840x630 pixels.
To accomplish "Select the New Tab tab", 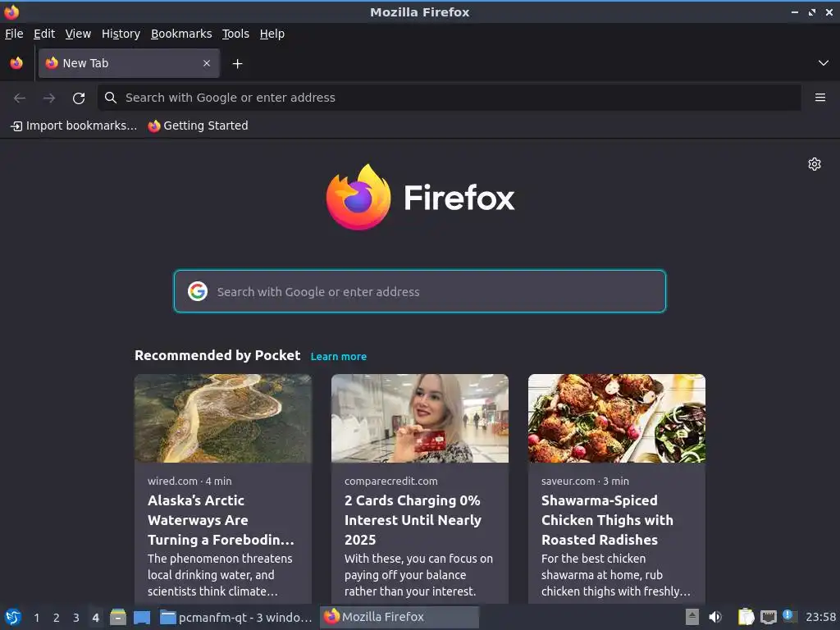I will point(129,63).
